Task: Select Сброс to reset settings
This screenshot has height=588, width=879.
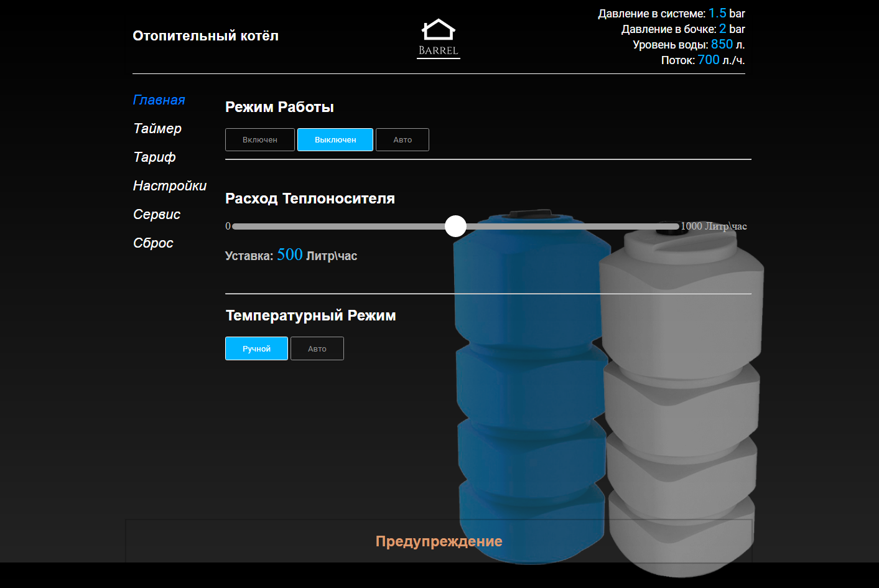Action: [x=153, y=243]
